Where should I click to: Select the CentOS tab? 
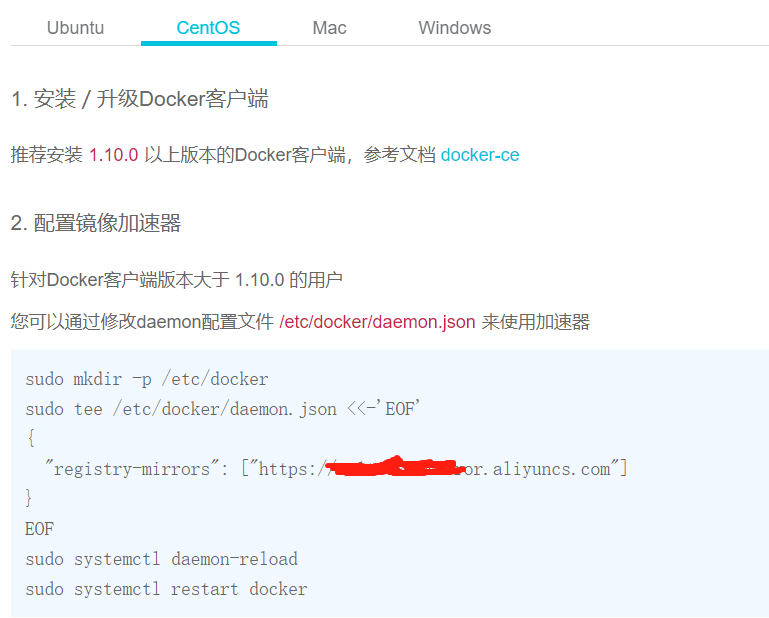(208, 28)
